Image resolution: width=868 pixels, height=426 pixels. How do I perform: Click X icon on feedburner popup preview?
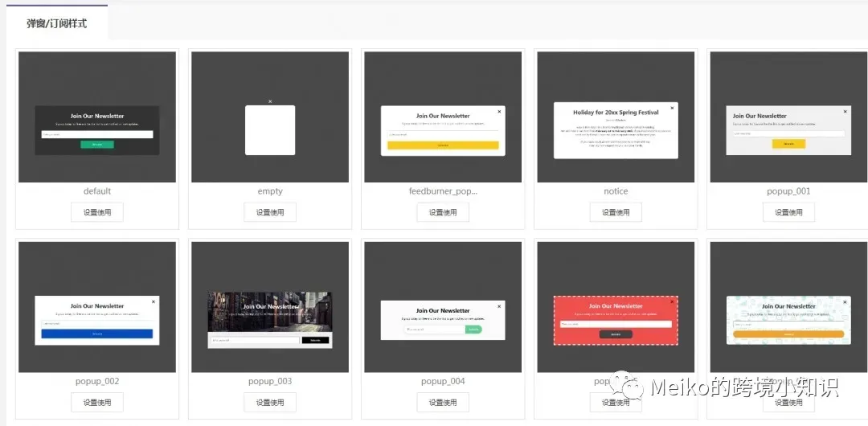pos(499,112)
